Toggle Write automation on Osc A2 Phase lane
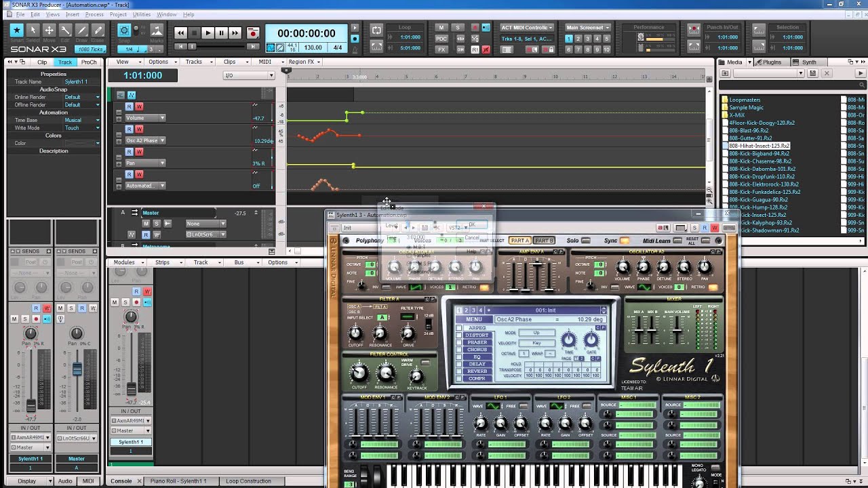 pos(139,129)
